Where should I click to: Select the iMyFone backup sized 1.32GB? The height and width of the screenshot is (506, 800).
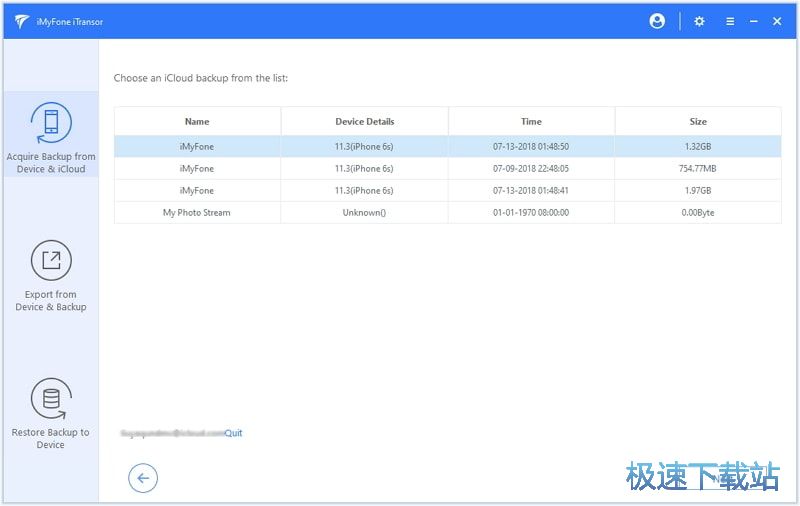tap(448, 146)
